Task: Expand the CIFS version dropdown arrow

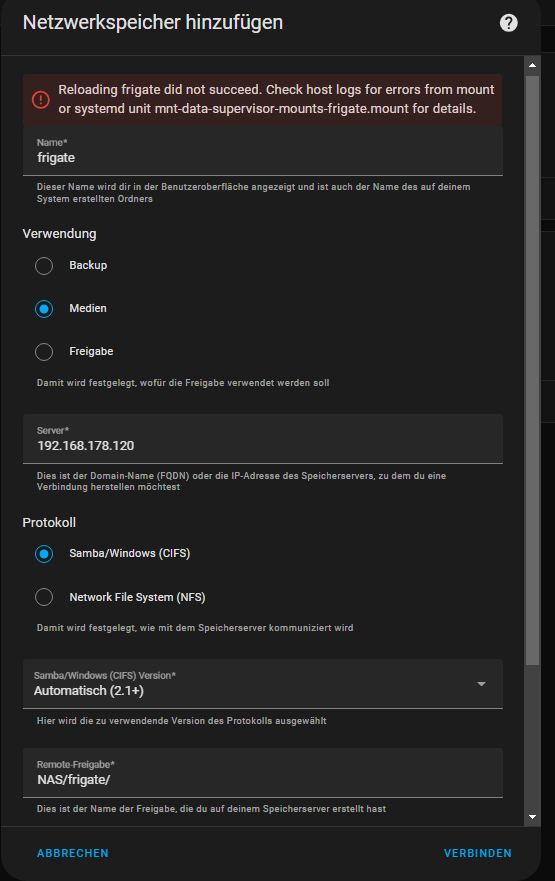Action: (x=481, y=684)
